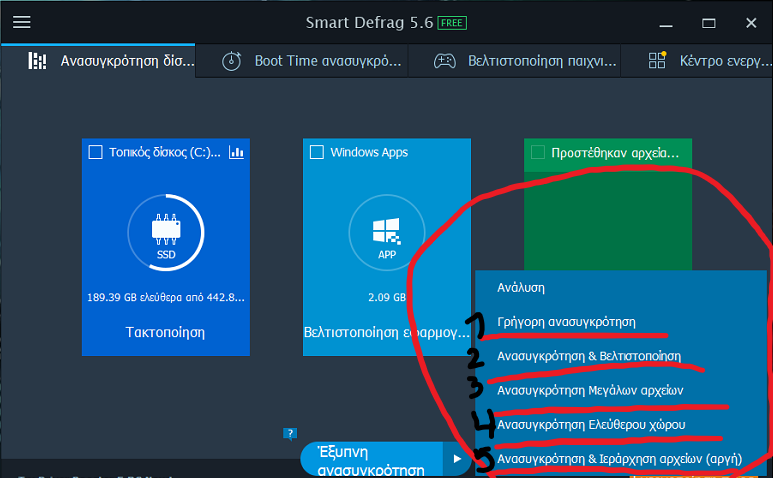Open the hamburger main menu
Screen dimensions: 773x478
pyautogui.click(x=22, y=22)
